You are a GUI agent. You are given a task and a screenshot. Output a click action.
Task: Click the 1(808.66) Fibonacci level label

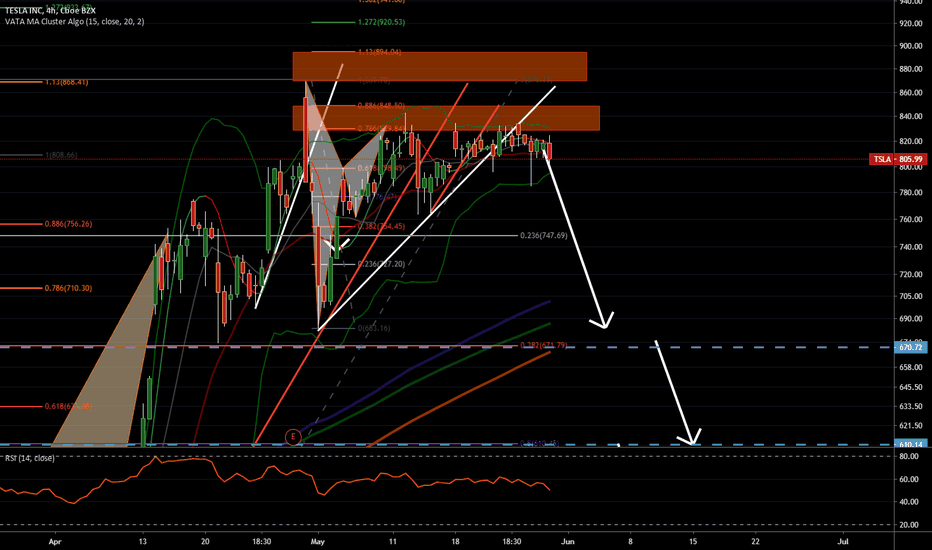61,155
